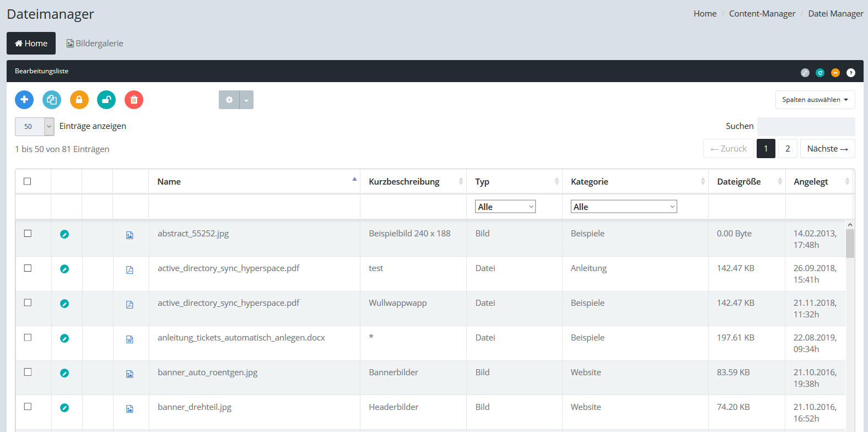Click the blue add new file icon
Viewport: 868px width, 432px height.
tap(24, 100)
